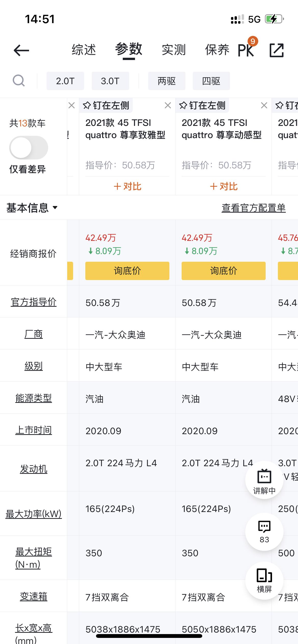Tap 询底价 for 尊享致雅型
This screenshot has width=298, height=644.
tap(127, 271)
